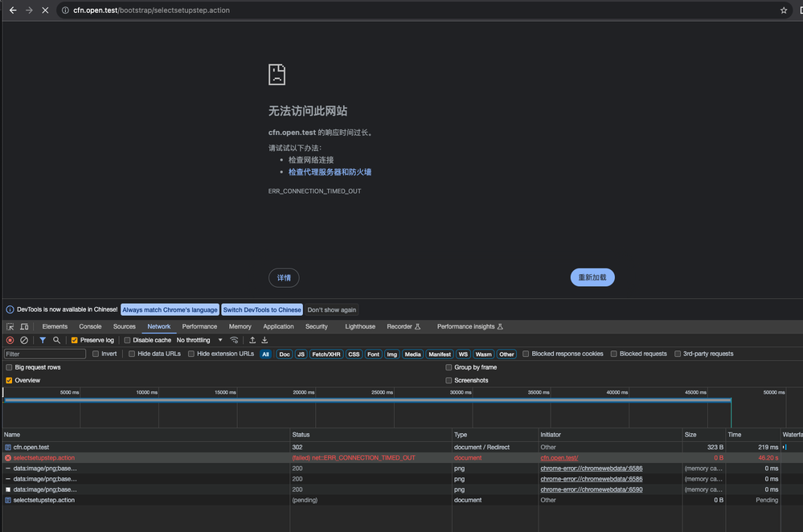Click the network Filter text field
Image resolution: width=803 pixels, height=532 pixels.
45,354
